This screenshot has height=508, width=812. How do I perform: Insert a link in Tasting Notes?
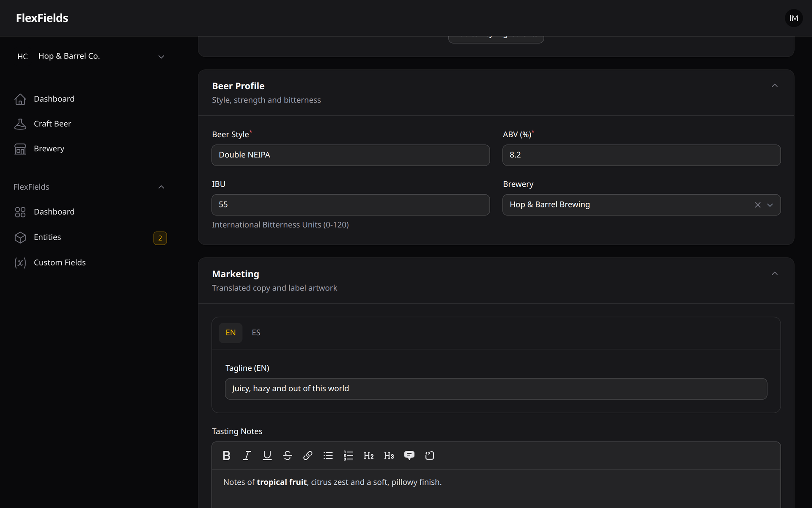(x=307, y=456)
